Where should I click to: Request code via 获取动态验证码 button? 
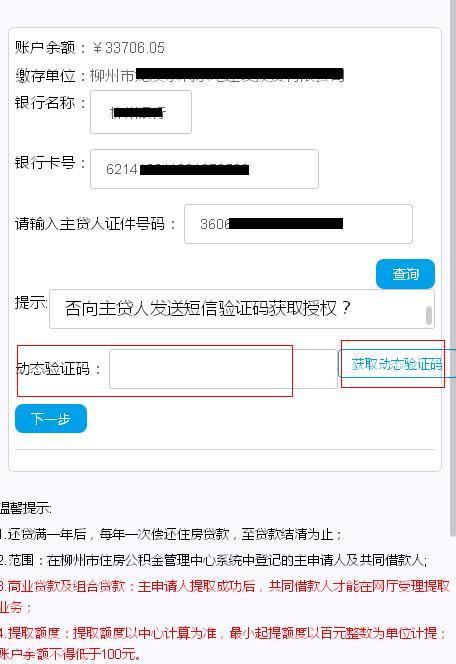(397, 364)
